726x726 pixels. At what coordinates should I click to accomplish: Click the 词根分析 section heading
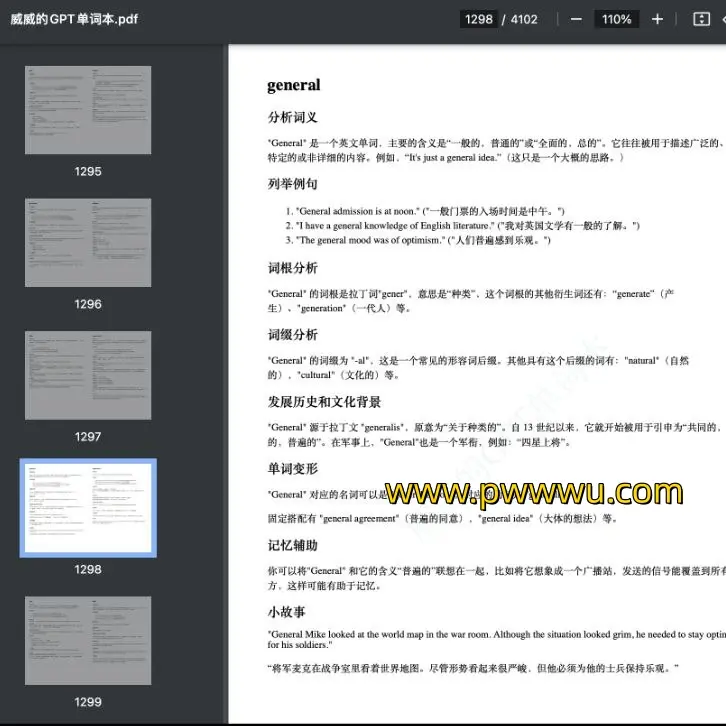point(292,268)
